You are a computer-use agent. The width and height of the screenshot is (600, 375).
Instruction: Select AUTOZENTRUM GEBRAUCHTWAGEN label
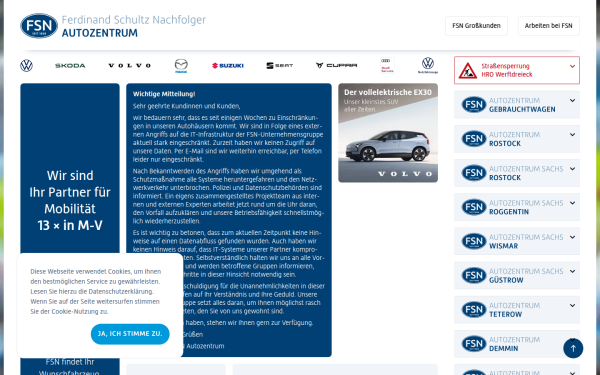[x=522, y=105]
